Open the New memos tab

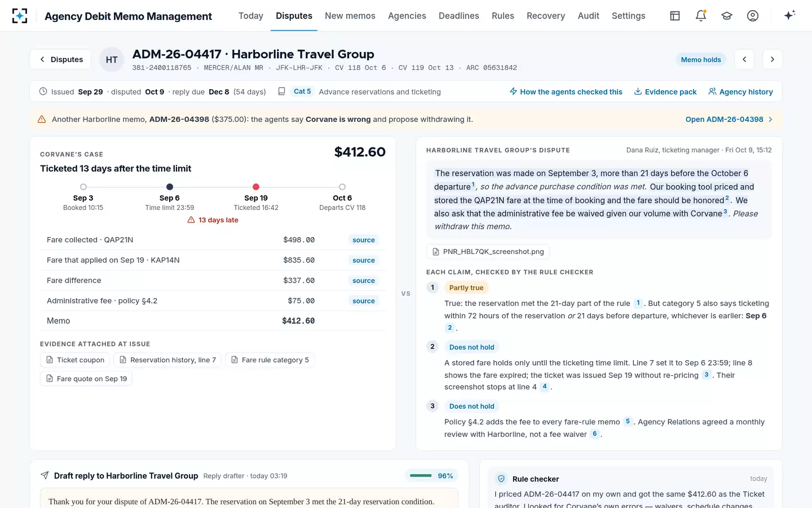350,16
